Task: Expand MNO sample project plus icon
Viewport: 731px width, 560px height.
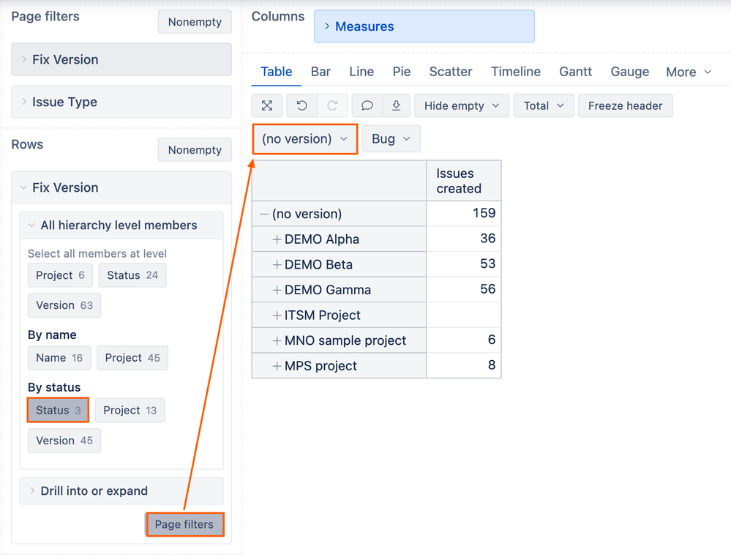Action: coord(277,341)
